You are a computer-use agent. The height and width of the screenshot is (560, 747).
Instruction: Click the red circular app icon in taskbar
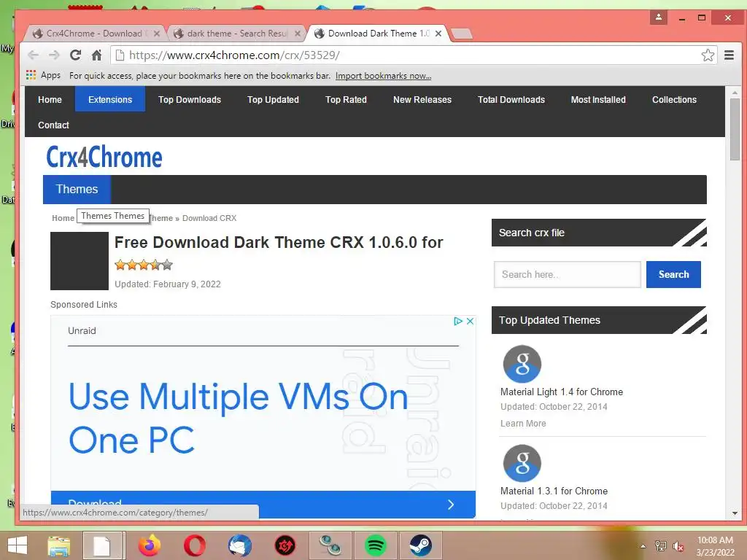[x=285, y=545]
